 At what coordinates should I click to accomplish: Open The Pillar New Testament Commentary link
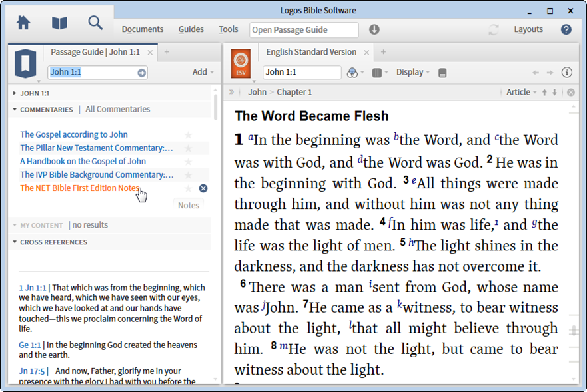point(97,148)
